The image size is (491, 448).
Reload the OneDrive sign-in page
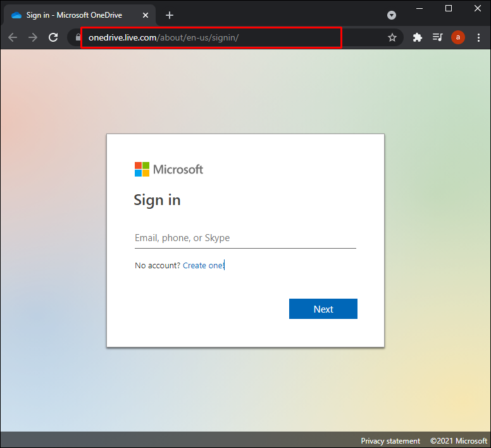[x=53, y=37]
